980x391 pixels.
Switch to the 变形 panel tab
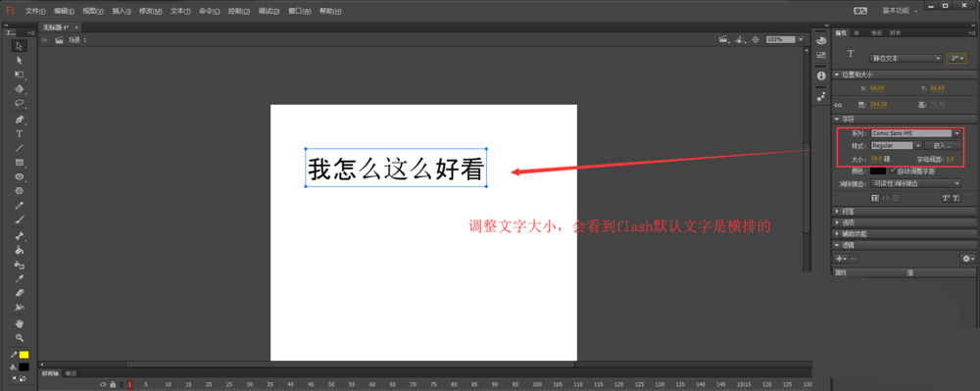(x=877, y=32)
